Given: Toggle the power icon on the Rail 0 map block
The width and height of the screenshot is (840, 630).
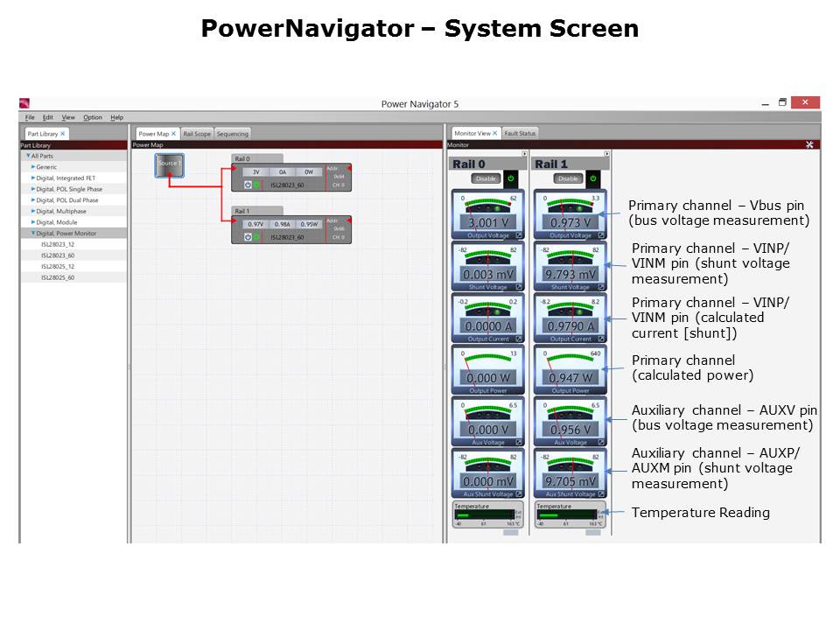Looking at the screenshot, I should coord(248,185).
